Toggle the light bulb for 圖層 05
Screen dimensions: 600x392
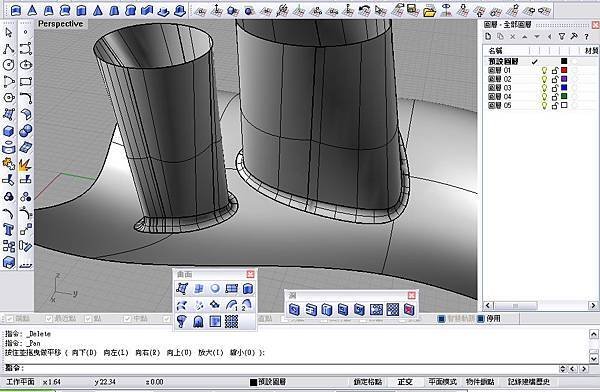pyautogui.click(x=544, y=105)
